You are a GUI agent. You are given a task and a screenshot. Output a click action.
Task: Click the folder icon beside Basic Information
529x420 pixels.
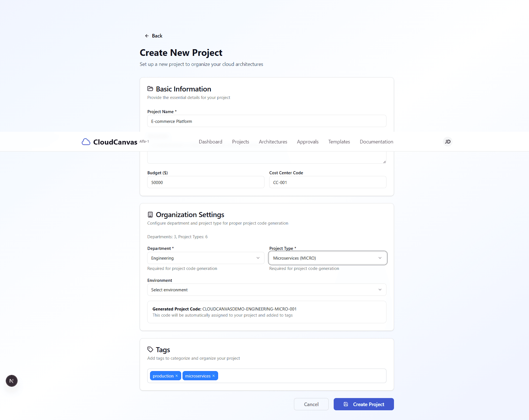point(150,89)
